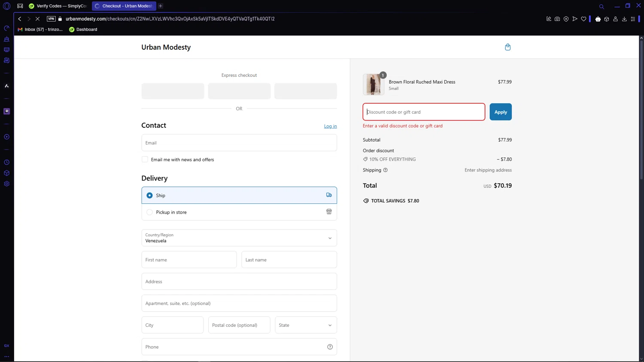644x362 pixels.
Task: Switch to Checkout Urban Modesty tab
Action: (x=124, y=6)
